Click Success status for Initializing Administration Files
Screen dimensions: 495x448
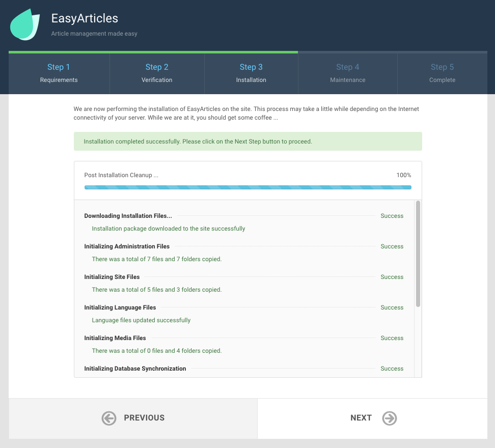(392, 246)
